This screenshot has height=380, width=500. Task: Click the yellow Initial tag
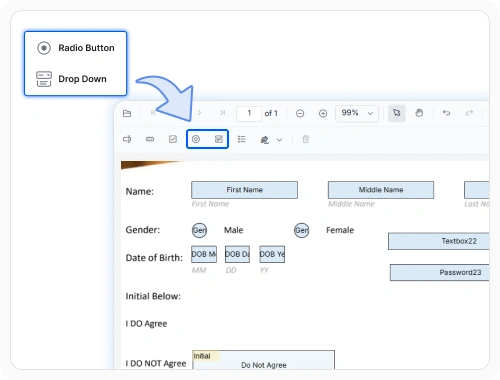click(x=206, y=356)
